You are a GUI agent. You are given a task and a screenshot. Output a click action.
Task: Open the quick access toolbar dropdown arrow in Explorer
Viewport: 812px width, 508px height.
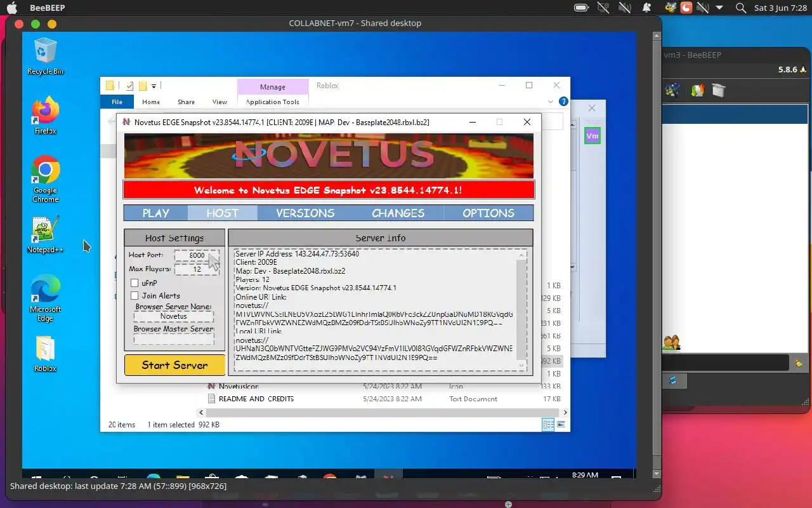click(x=154, y=86)
